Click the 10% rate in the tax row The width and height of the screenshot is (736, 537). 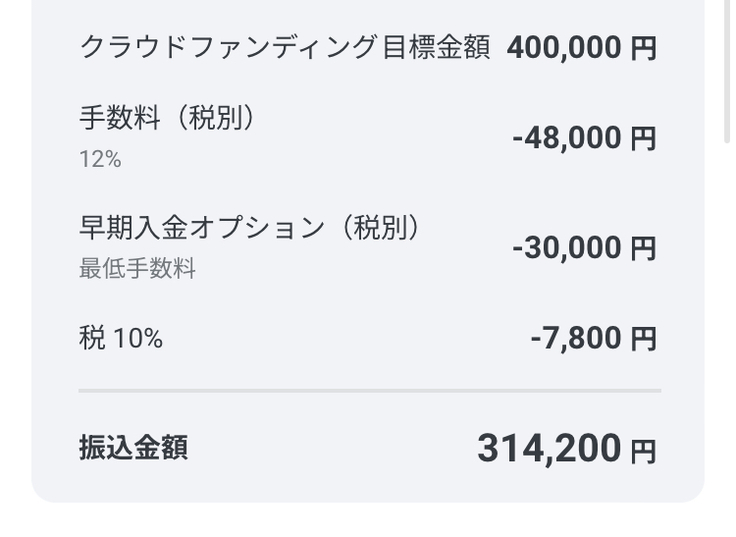tap(138, 339)
